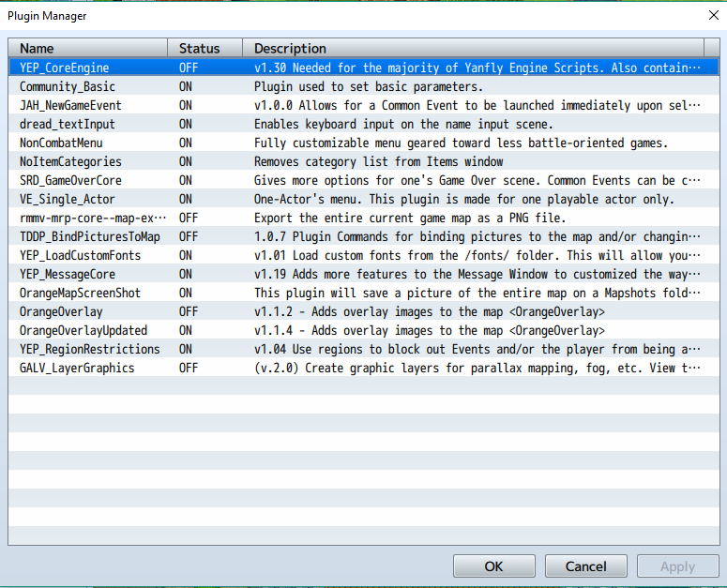727x588 pixels.
Task: Click description starting 'This plugin will save a picture'
Action: 477,293
